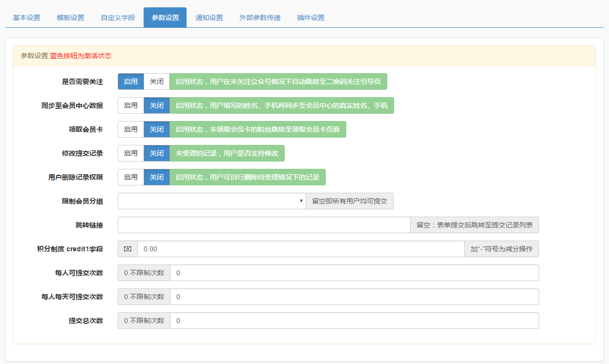Switch to the 外部参数传递 tab
The height and width of the screenshot is (364, 609).
point(260,18)
